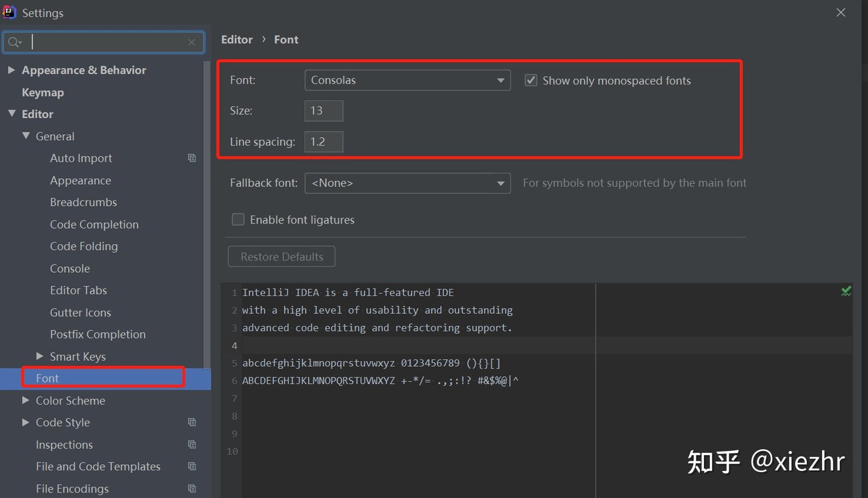Click the green checkmark above the font preview
Screen dimensions: 868x498
[845, 291]
